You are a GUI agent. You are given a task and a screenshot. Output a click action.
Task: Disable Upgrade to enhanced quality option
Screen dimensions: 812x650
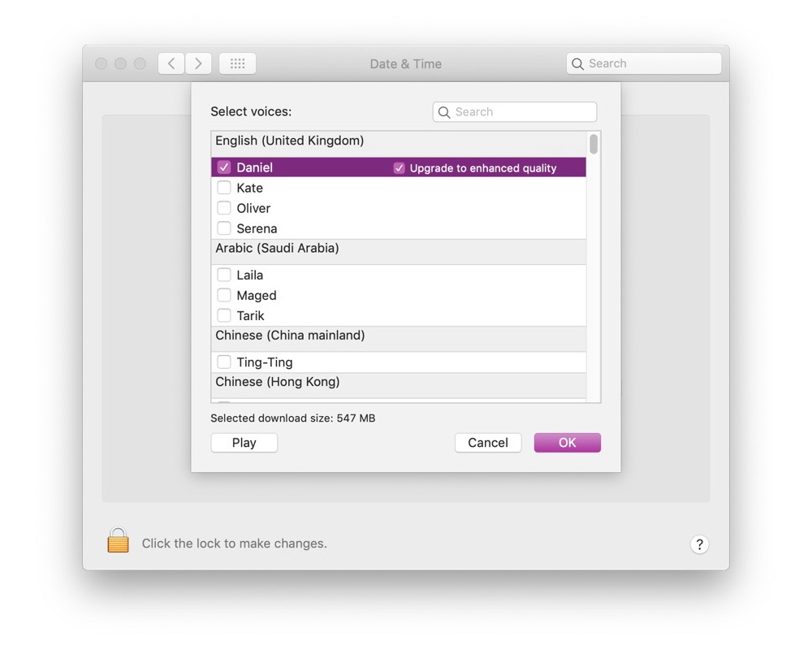pyautogui.click(x=399, y=168)
